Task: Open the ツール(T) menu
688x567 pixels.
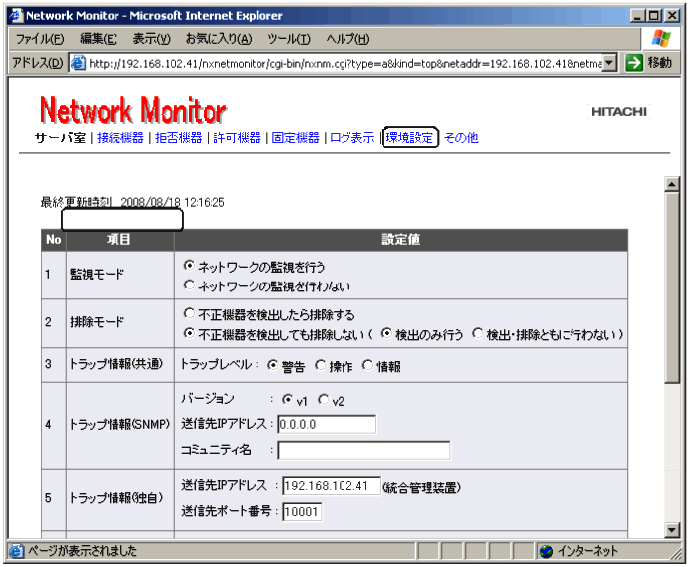Action: [289, 39]
